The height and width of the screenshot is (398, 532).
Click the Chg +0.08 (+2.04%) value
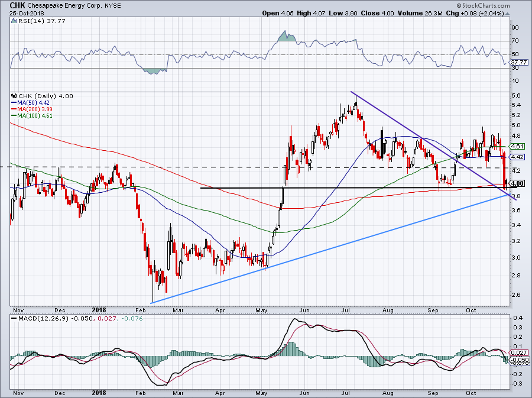click(x=475, y=13)
